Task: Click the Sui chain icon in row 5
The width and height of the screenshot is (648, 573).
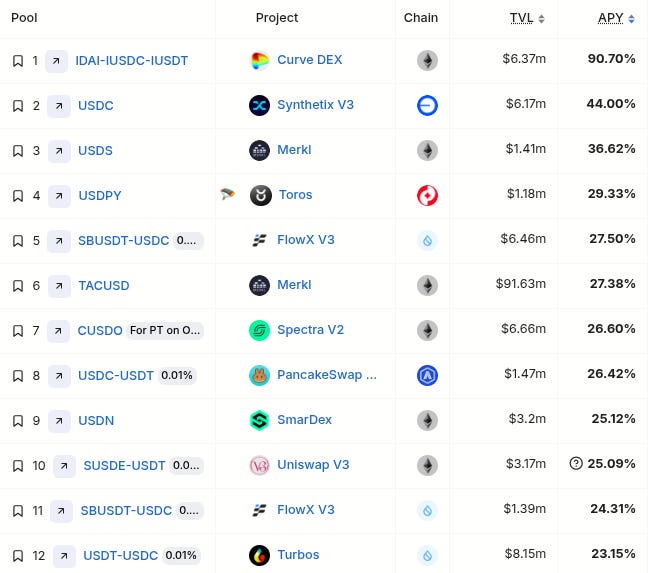Action: click(427, 241)
